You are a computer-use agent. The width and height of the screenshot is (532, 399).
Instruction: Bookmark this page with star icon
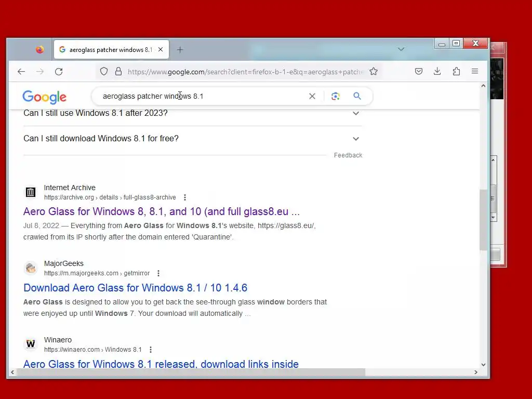point(374,71)
